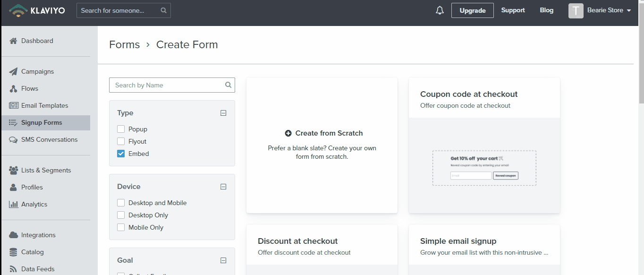Viewport: 644px width, 275px height.
Task: Click the Lists & Segments people icon
Action: [x=13, y=170]
